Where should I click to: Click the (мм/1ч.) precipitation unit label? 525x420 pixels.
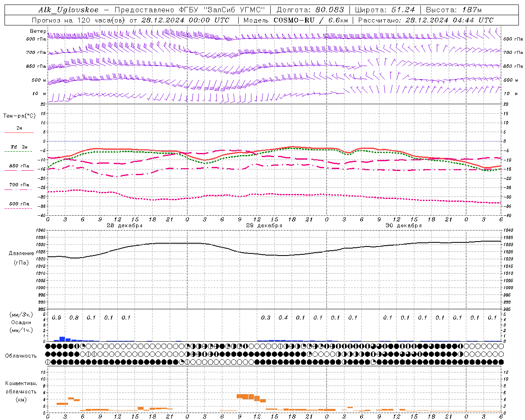point(21,330)
